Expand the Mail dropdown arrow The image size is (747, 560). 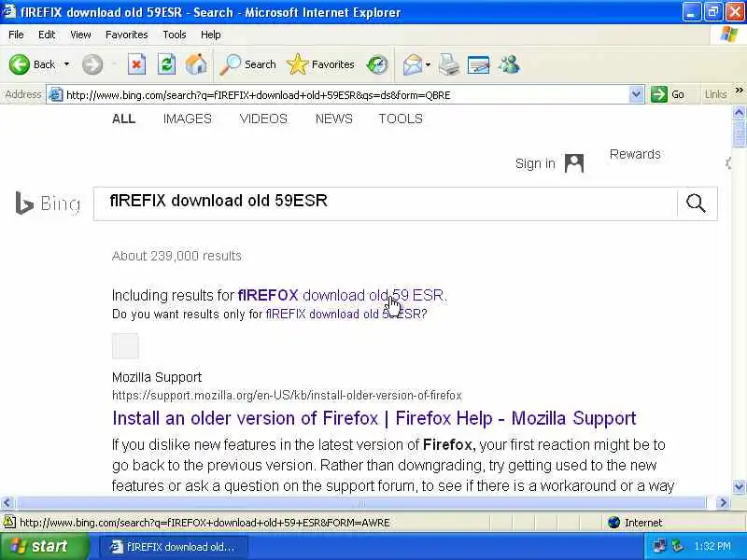pos(428,64)
